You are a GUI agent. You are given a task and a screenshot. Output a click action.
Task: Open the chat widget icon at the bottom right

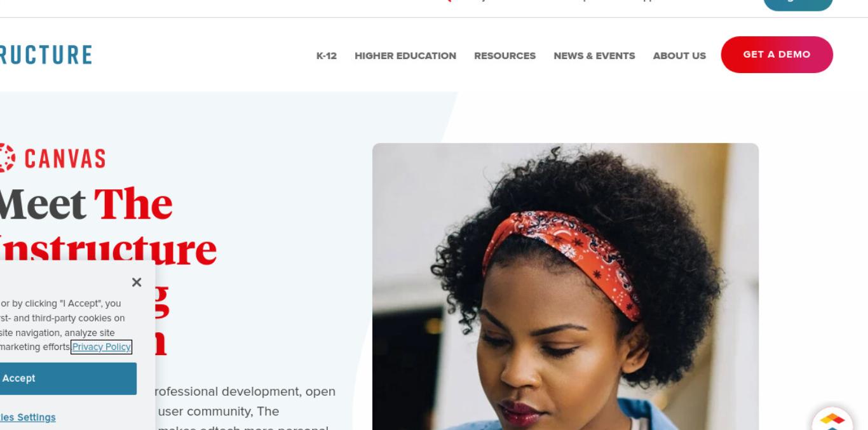pyautogui.click(x=832, y=420)
